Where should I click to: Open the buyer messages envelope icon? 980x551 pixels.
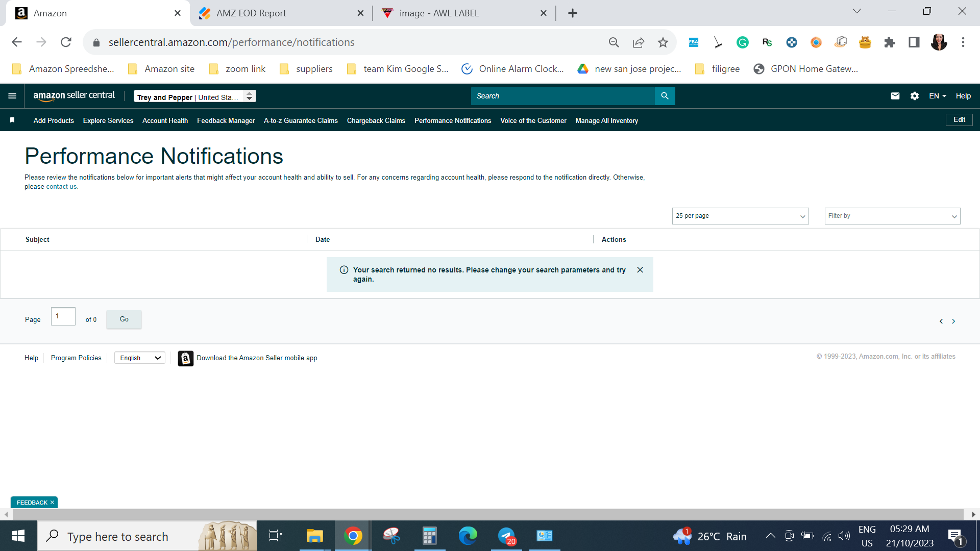(895, 96)
